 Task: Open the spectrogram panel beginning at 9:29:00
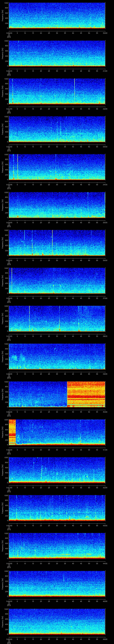point(57,16)
